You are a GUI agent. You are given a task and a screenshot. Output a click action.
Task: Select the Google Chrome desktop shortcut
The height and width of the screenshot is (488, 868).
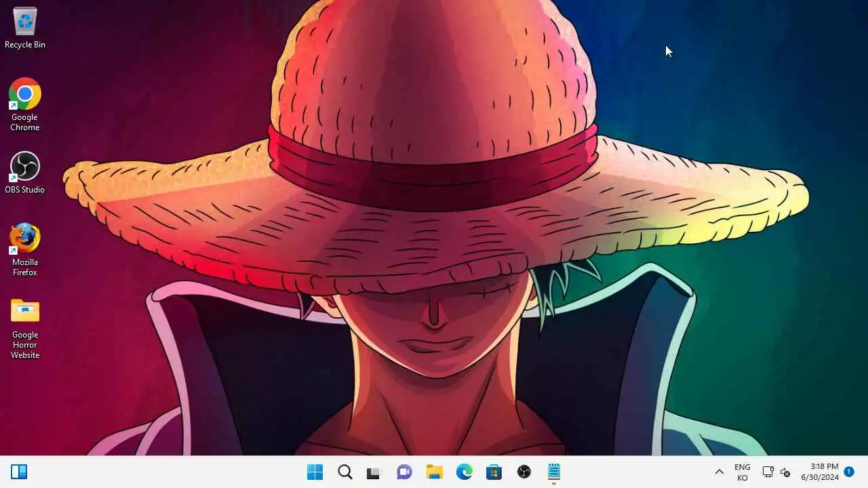point(25,104)
